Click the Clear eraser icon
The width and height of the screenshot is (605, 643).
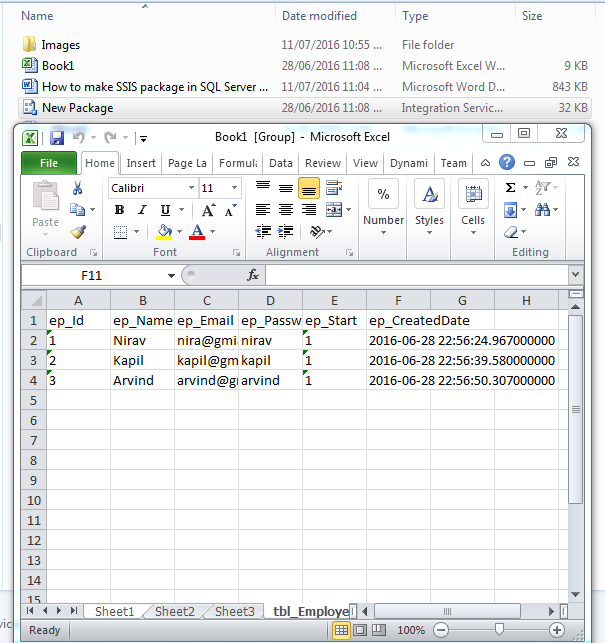[511, 232]
